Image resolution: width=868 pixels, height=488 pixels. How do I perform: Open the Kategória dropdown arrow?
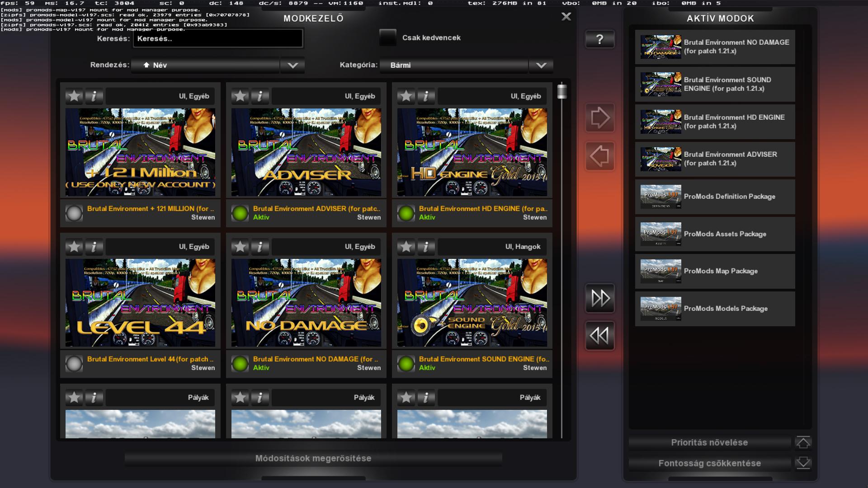[541, 65]
